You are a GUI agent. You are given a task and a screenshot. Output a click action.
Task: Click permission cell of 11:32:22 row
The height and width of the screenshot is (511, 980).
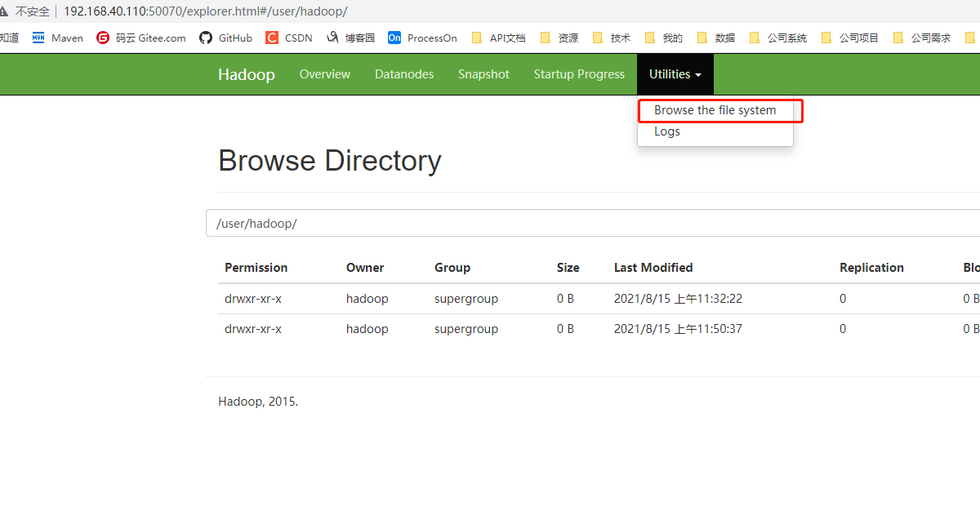click(x=253, y=299)
